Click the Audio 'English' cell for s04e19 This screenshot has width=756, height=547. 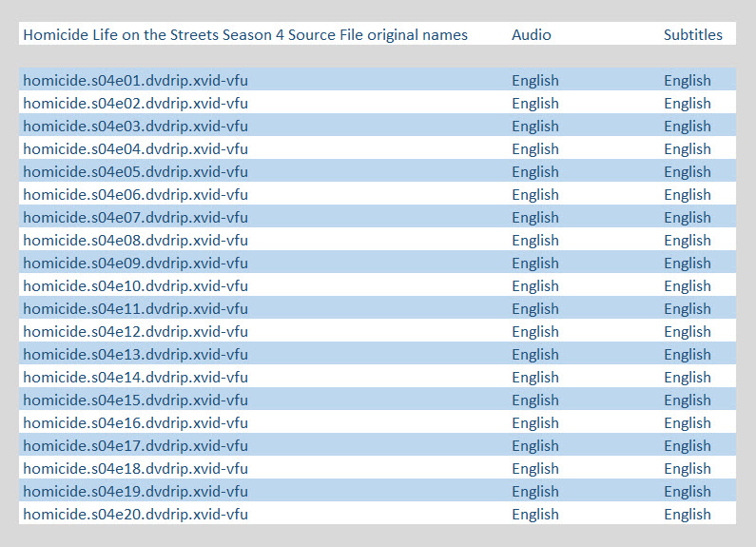click(x=535, y=491)
